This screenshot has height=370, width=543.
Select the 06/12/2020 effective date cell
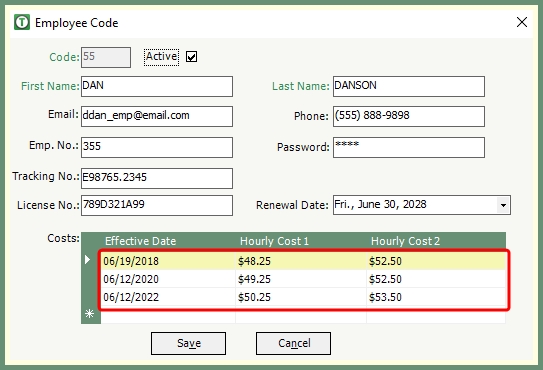coord(168,279)
